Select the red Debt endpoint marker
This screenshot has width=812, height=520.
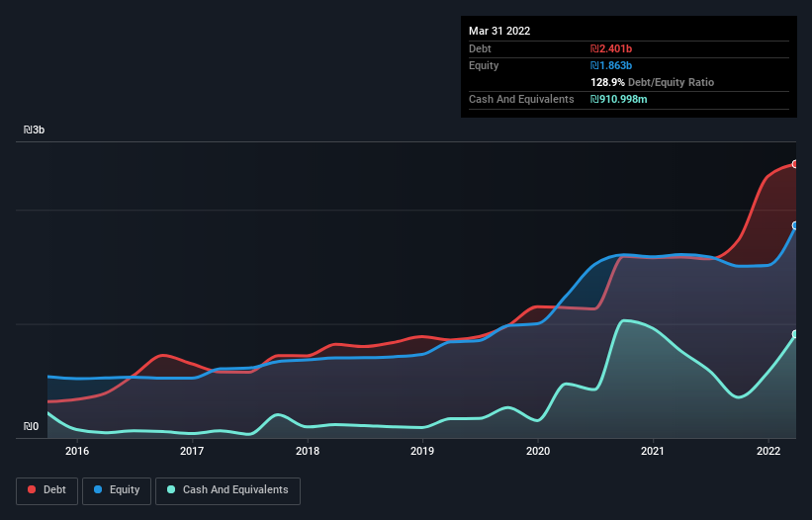pyautogui.click(x=795, y=164)
